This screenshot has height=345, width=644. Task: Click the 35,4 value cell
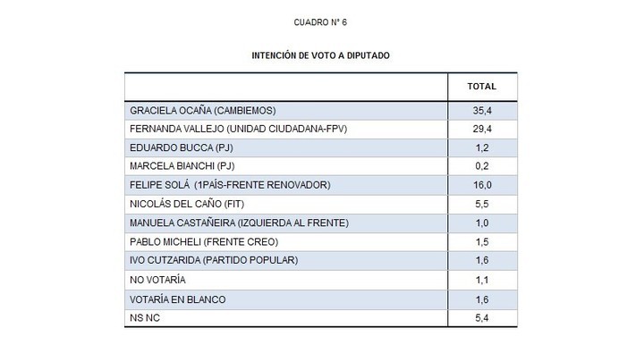tap(482, 111)
